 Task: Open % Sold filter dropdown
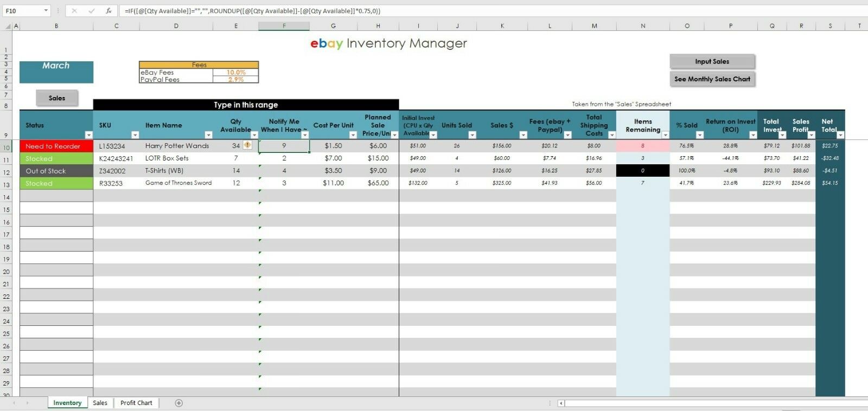699,135
